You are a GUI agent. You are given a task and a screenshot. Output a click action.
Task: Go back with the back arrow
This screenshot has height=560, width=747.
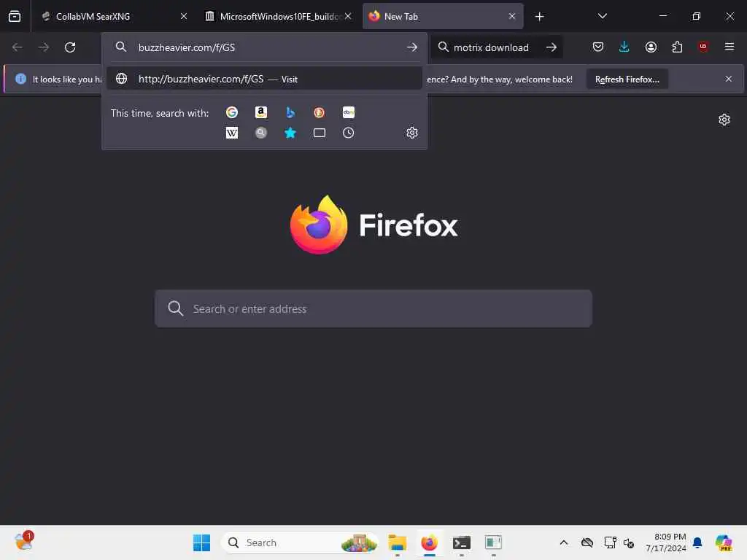coord(18,47)
